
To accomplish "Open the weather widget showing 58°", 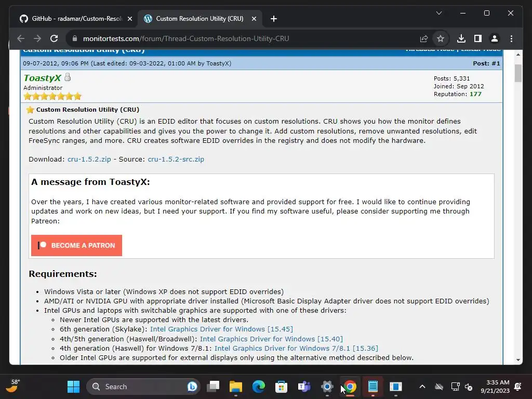I will (x=13, y=386).
